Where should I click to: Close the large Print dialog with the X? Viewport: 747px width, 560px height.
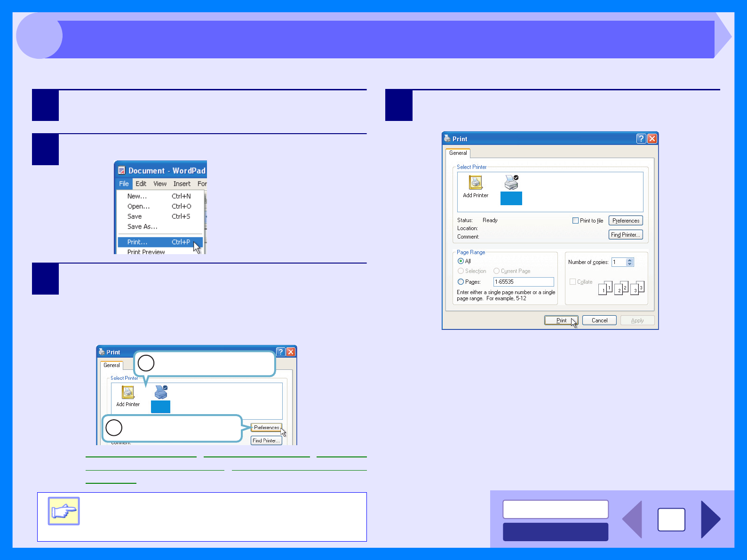pyautogui.click(x=652, y=138)
